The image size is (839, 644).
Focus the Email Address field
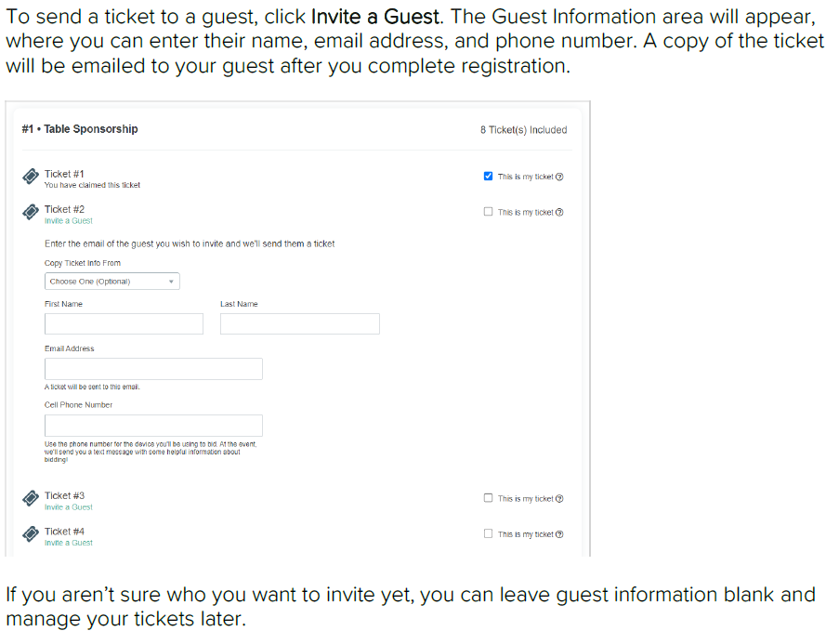click(x=153, y=369)
